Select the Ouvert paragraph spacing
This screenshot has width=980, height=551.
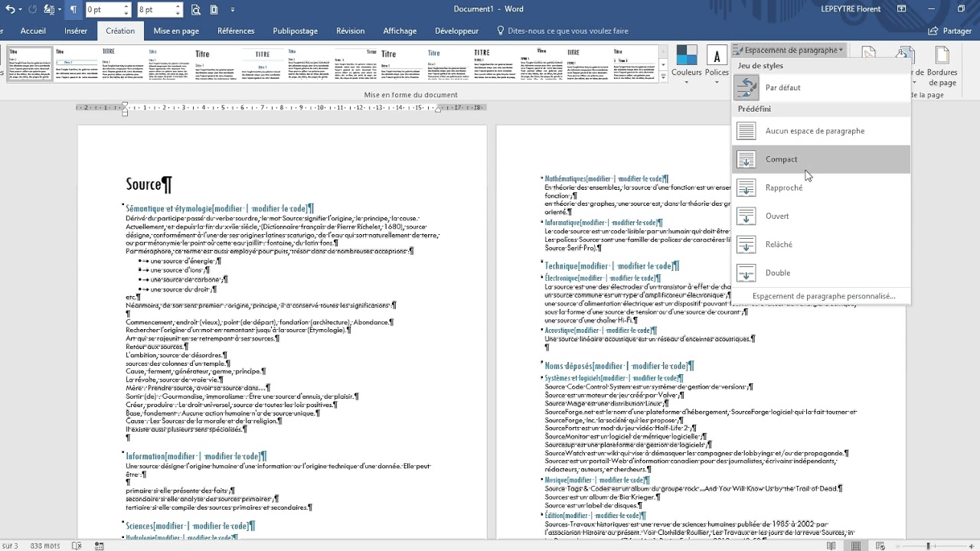coord(821,216)
